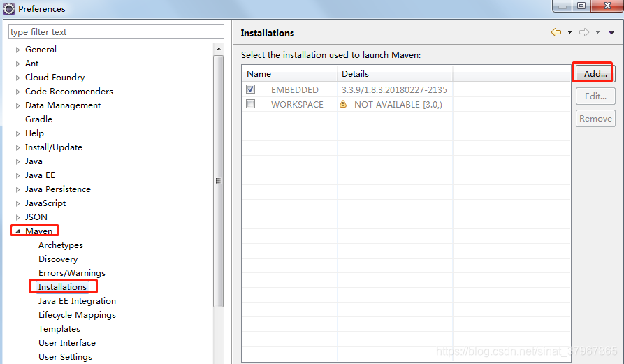This screenshot has width=624, height=364.
Task: Sort by the Name column header
Action: pos(289,73)
